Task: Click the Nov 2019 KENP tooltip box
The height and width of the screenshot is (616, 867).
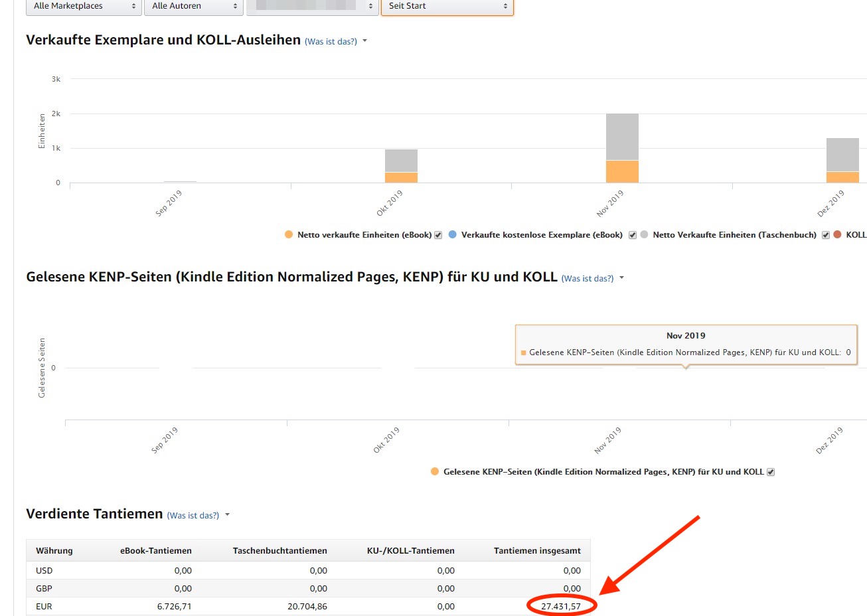Action: coord(686,344)
